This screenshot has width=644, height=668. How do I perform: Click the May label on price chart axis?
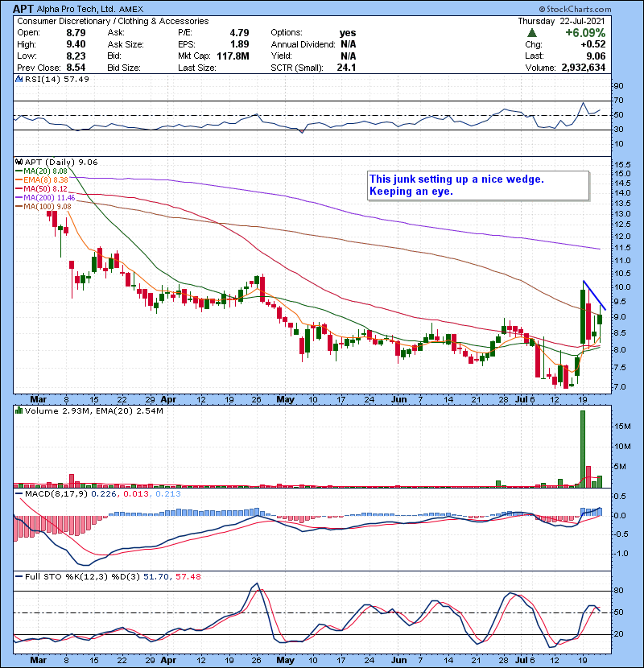(285, 400)
